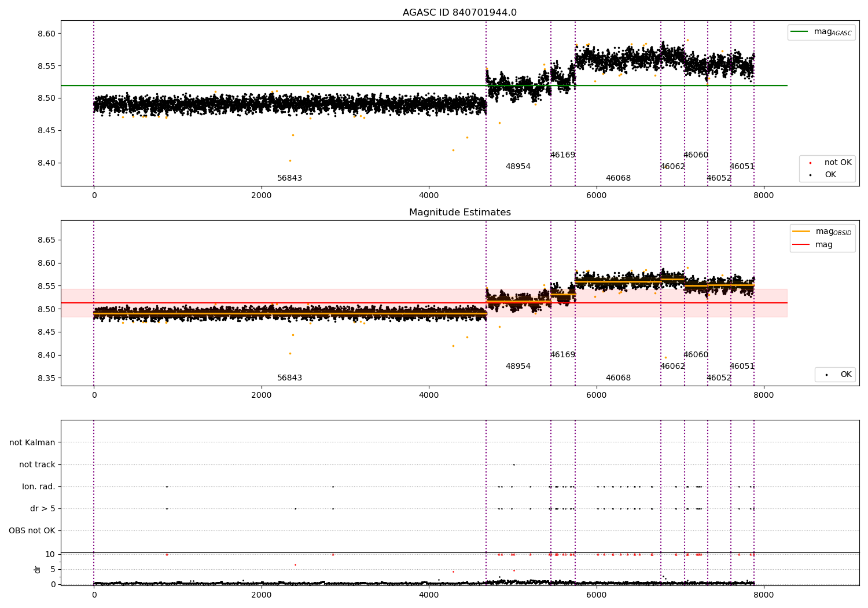Select the mag AGASC legend entry in top plot
868x608 pixels.
[821, 32]
